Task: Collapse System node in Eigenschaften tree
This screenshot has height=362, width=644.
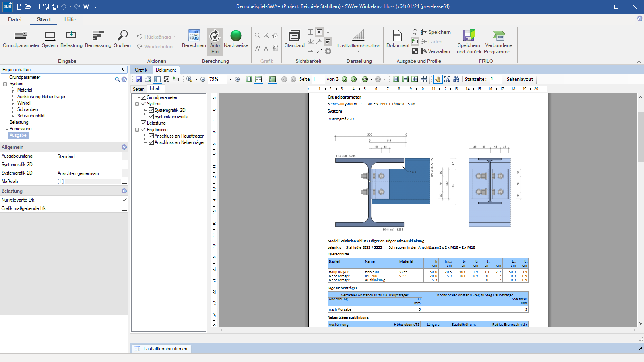Action: [x=5, y=84]
